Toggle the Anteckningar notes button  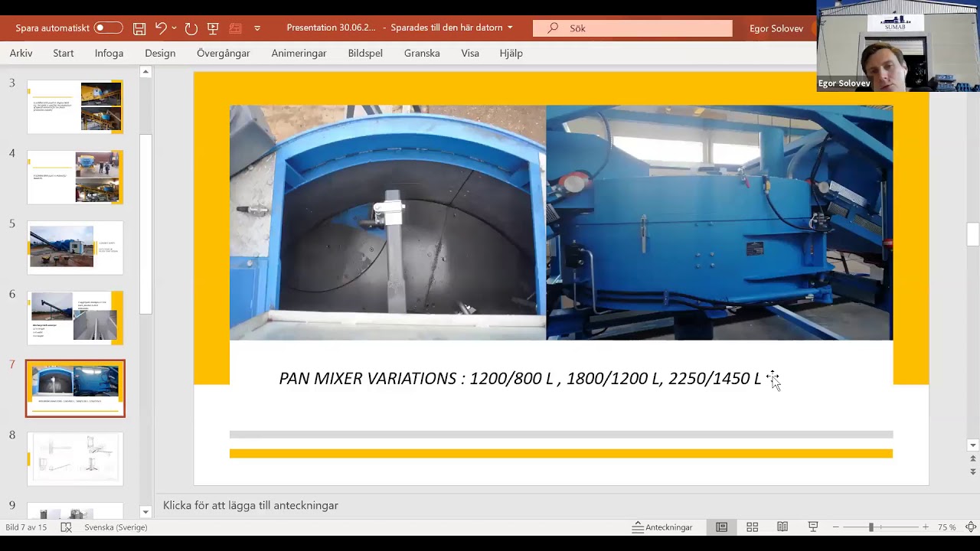click(x=662, y=527)
